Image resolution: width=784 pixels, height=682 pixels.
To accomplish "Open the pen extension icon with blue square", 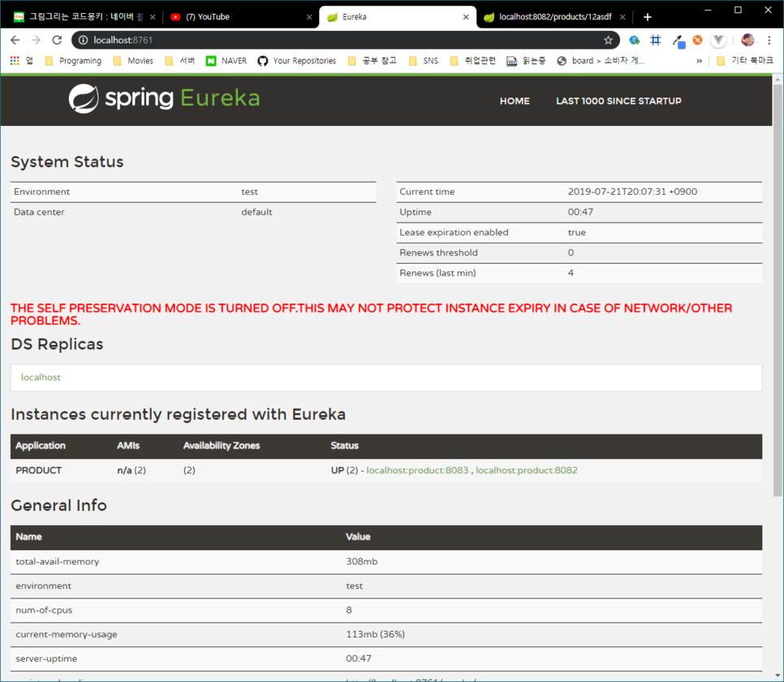I will click(x=678, y=41).
